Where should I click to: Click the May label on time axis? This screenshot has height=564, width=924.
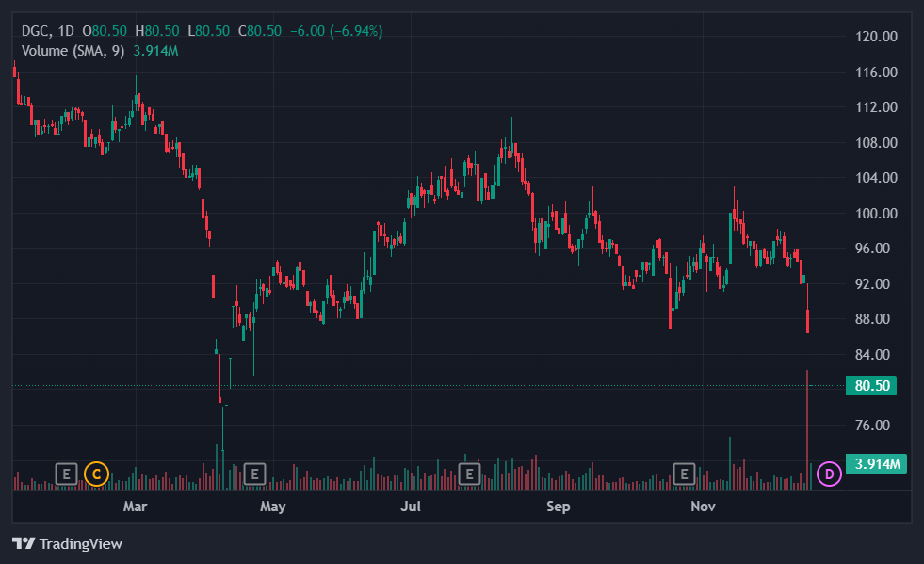pos(272,508)
